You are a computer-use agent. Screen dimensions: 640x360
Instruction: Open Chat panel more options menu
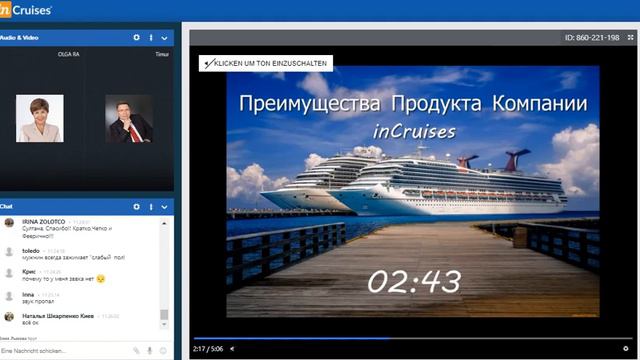(x=151, y=207)
